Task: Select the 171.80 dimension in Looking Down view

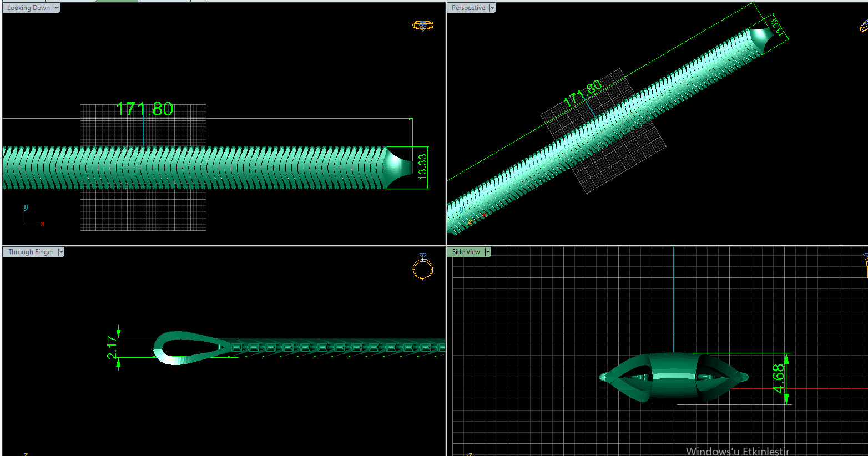Action: 145,109
